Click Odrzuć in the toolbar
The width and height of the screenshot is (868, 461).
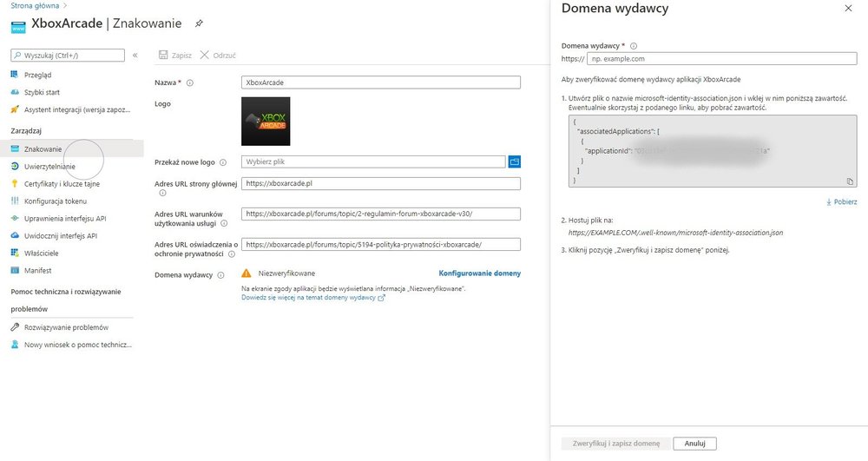point(218,55)
